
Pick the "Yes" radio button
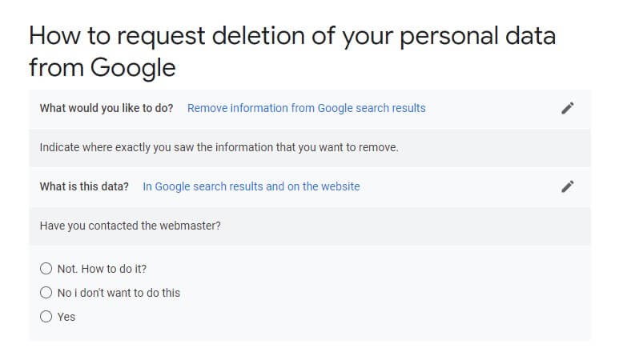tap(46, 316)
